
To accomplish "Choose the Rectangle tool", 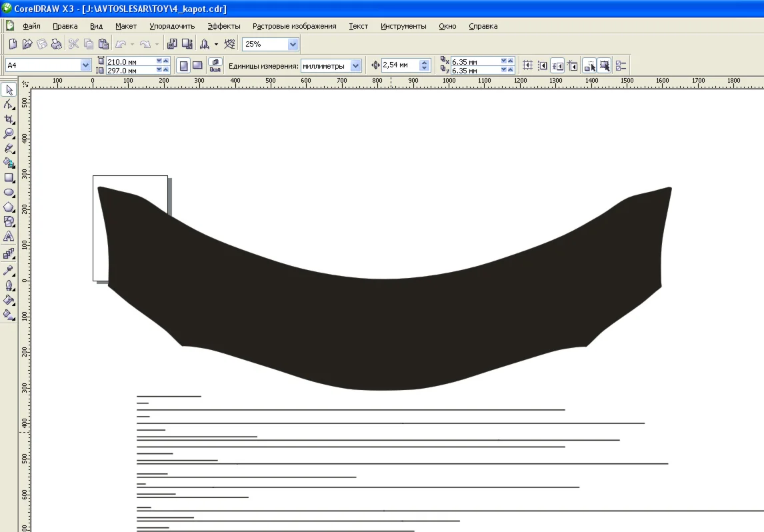I will 9,178.
